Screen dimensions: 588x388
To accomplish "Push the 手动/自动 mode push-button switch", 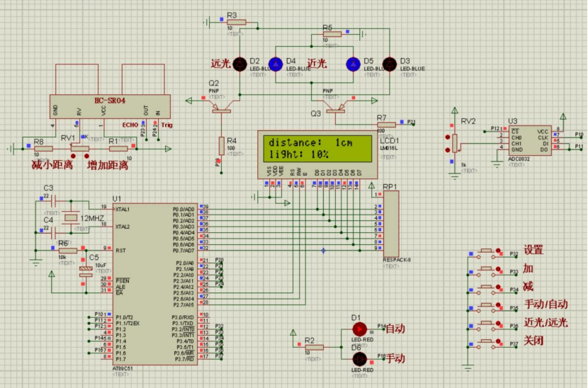I will pyautogui.click(x=487, y=307).
